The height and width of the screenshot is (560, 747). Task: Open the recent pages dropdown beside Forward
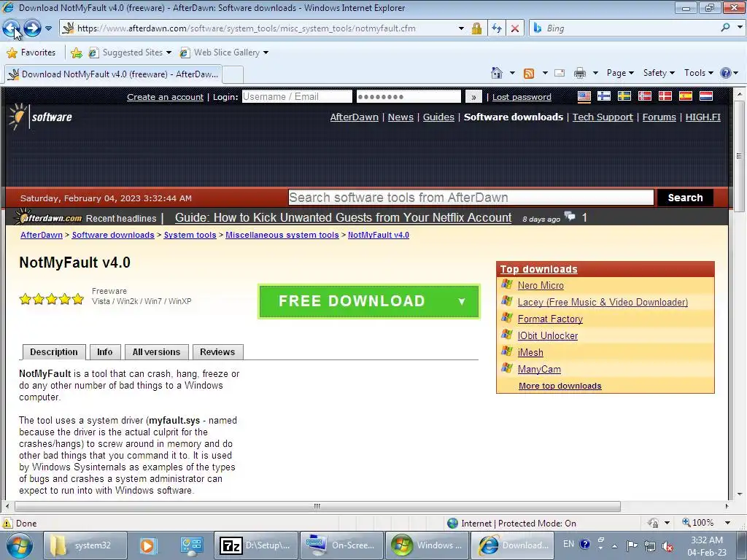pos(48,28)
